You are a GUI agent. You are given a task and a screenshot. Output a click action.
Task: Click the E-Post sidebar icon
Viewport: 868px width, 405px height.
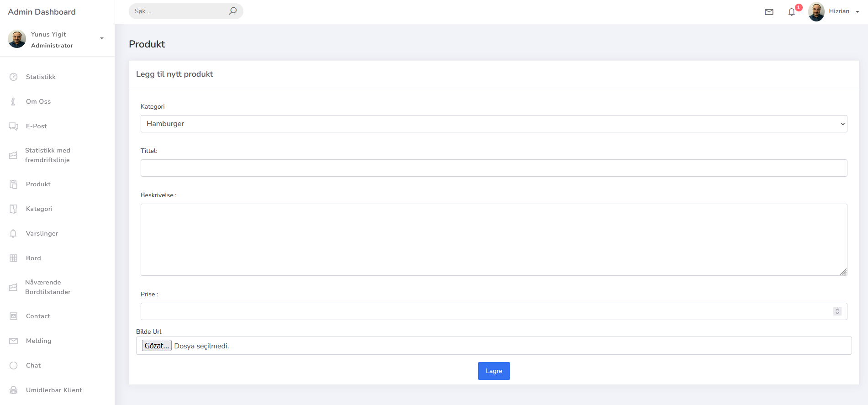tap(14, 126)
